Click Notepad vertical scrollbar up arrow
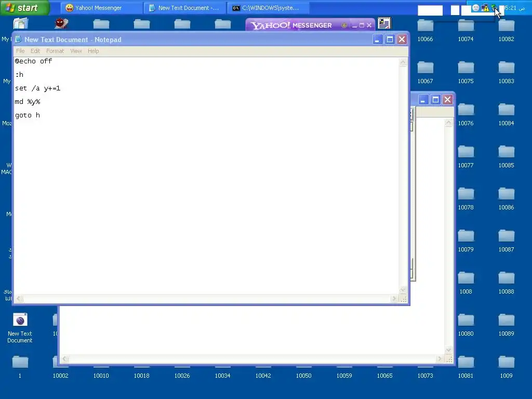This screenshot has width=532, height=399. pos(403,62)
